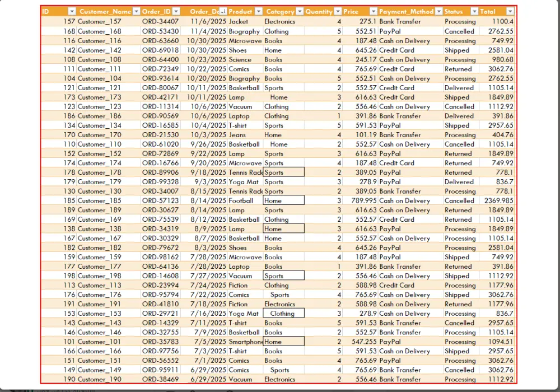Screen dimensions: 560x392
Task: Select the Smartphone product cell
Action: click(245, 342)
